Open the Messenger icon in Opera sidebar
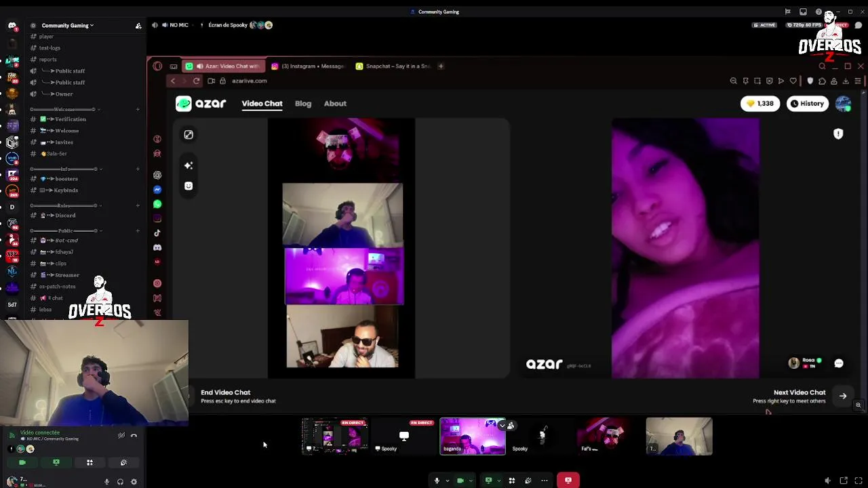This screenshot has width=868, height=488. tap(157, 190)
